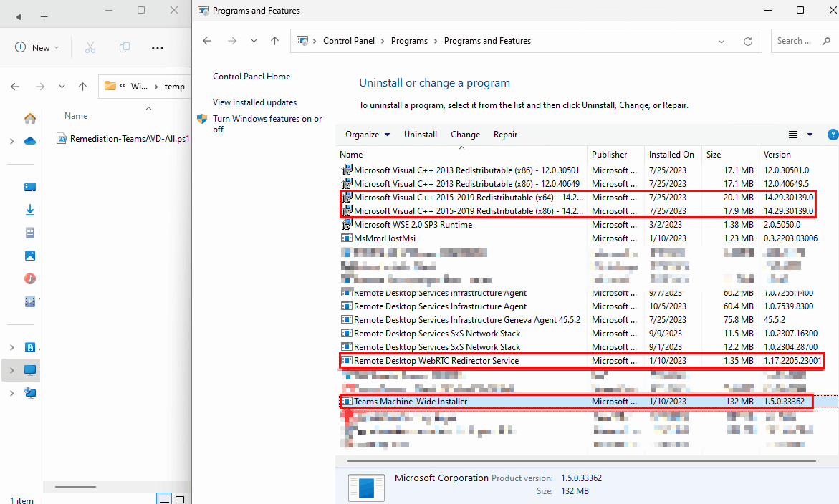Open View installed updates link
Screen dimensions: 839x504
254,102
